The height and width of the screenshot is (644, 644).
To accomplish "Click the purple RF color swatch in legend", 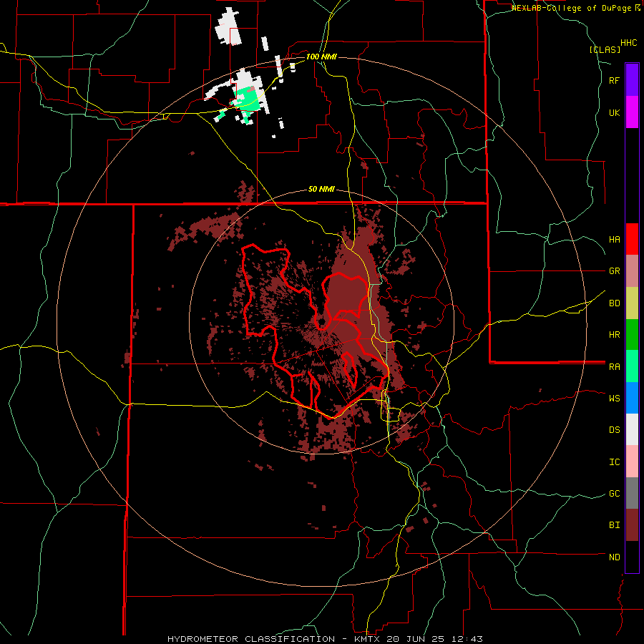I will coord(632,79).
